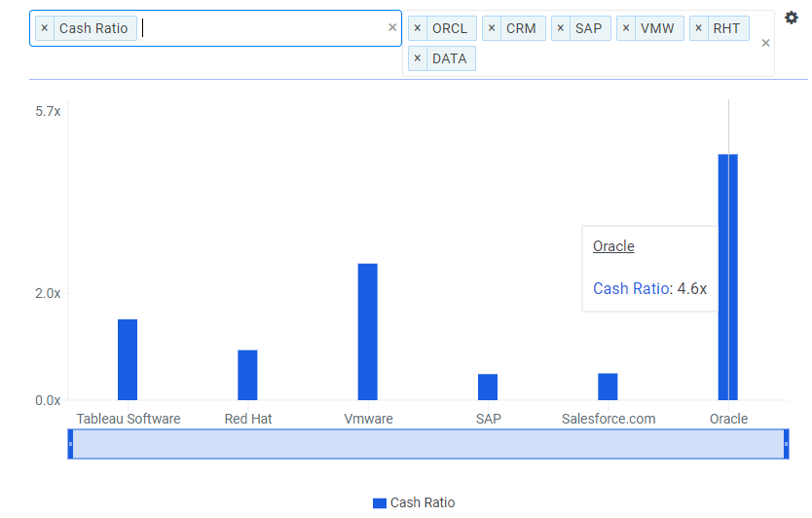Screen dimensions: 812x518
Task: Remove the SAP ticker tag
Action: pos(561,28)
